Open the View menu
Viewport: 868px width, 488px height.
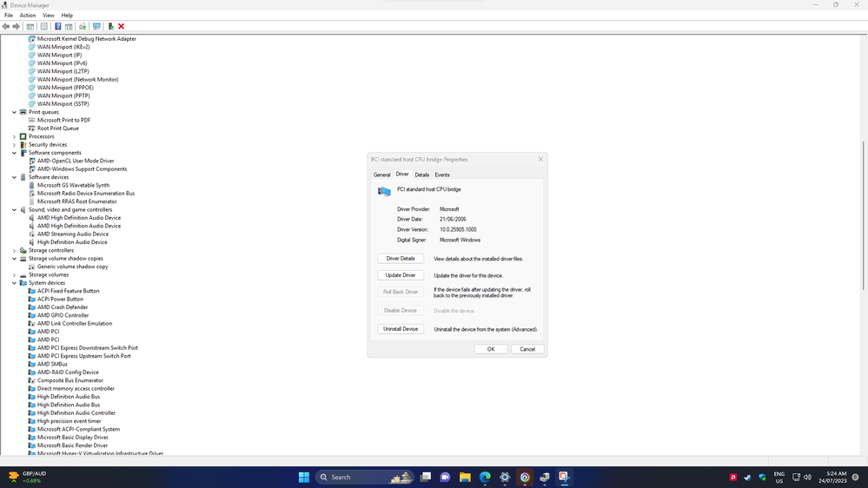tap(49, 16)
